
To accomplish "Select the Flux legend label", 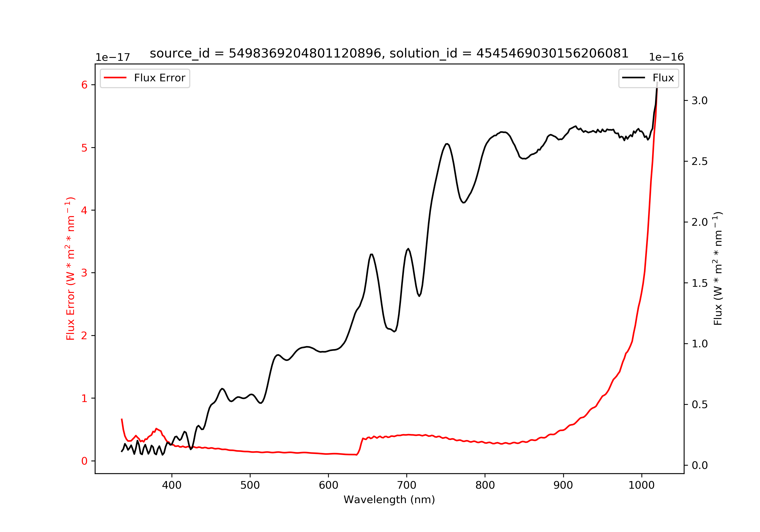I will point(663,78).
